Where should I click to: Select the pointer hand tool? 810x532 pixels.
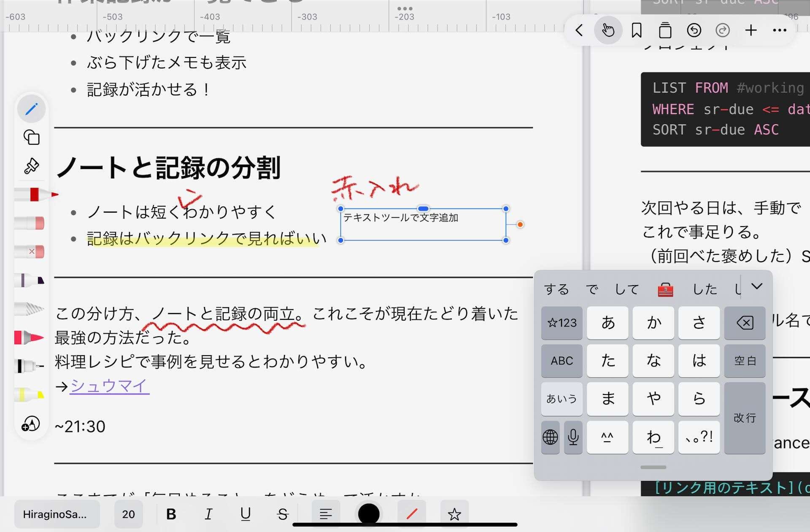coord(608,30)
